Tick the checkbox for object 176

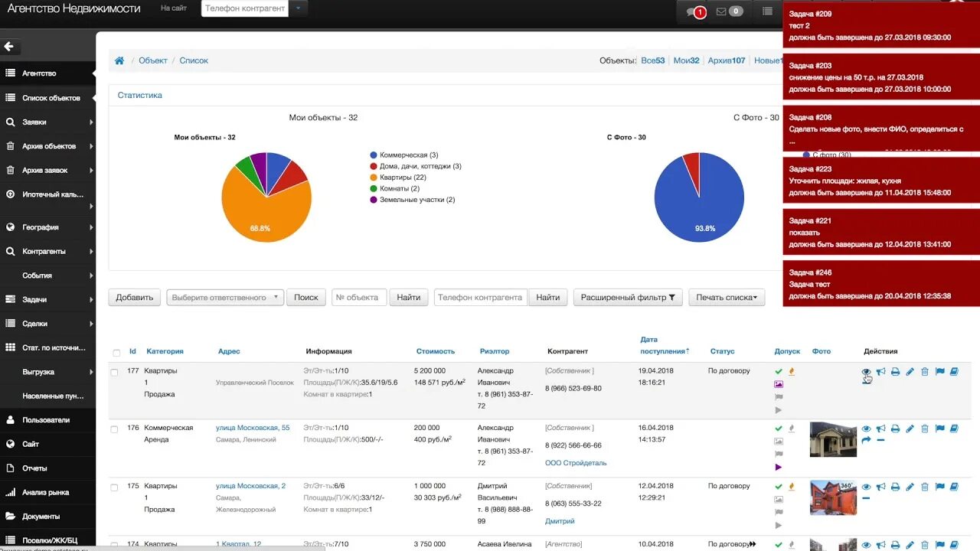pos(114,430)
